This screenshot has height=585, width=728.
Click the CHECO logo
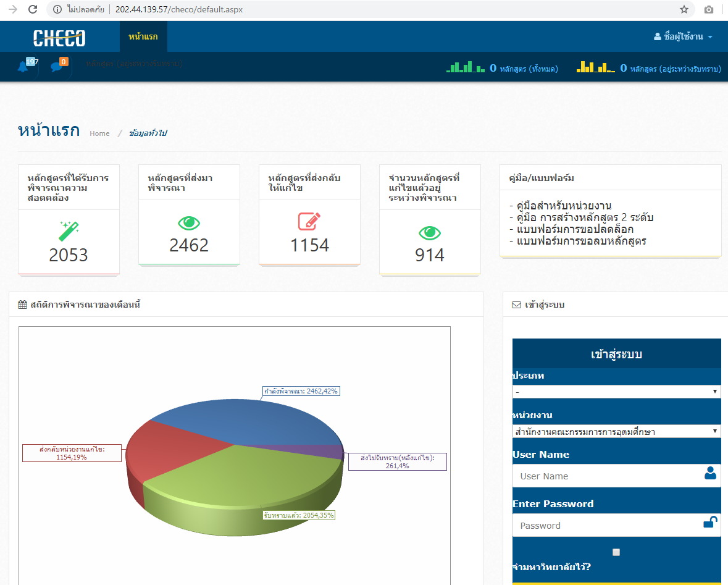click(59, 38)
